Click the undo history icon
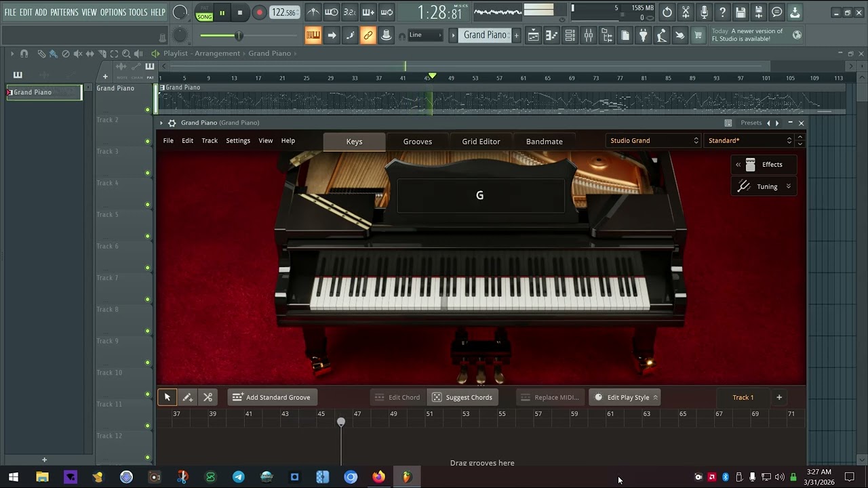Viewport: 868px width, 488px height. [667, 12]
